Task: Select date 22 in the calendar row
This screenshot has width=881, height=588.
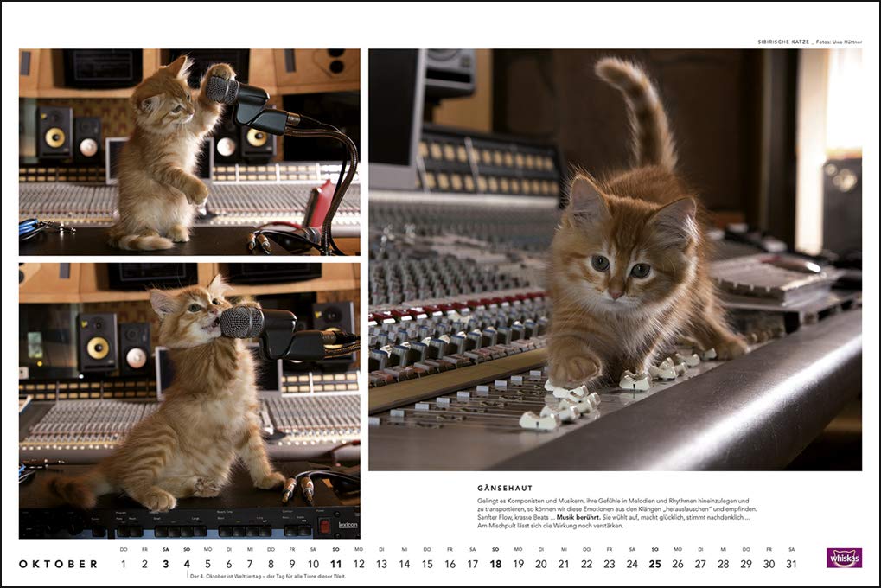Action: 586,564
